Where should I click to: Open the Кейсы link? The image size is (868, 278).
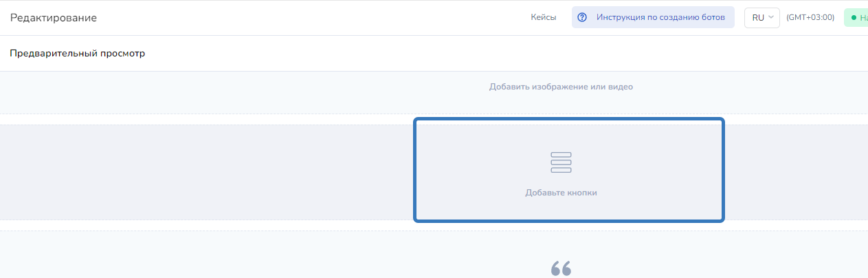pos(543,18)
